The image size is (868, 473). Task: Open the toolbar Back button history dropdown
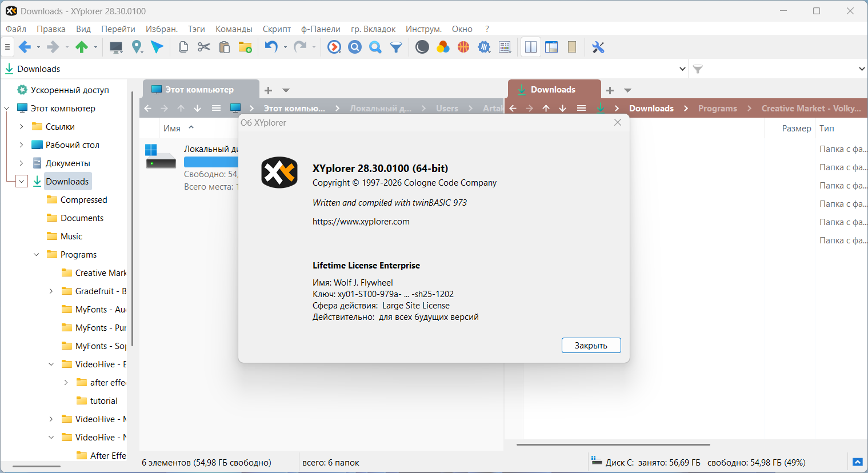click(x=38, y=47)
